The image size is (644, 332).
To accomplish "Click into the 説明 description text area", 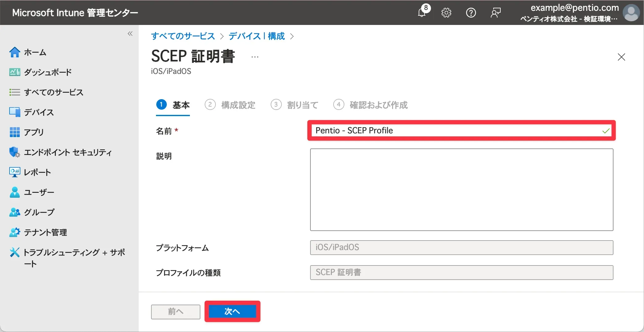I will pyautogui.click(x=461, y=189).
